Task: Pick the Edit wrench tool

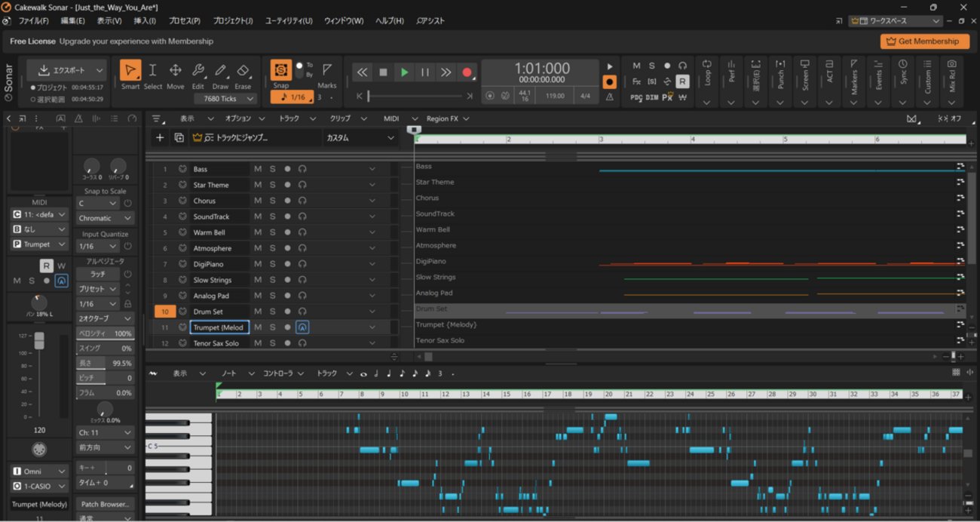Action: point(198,70)
